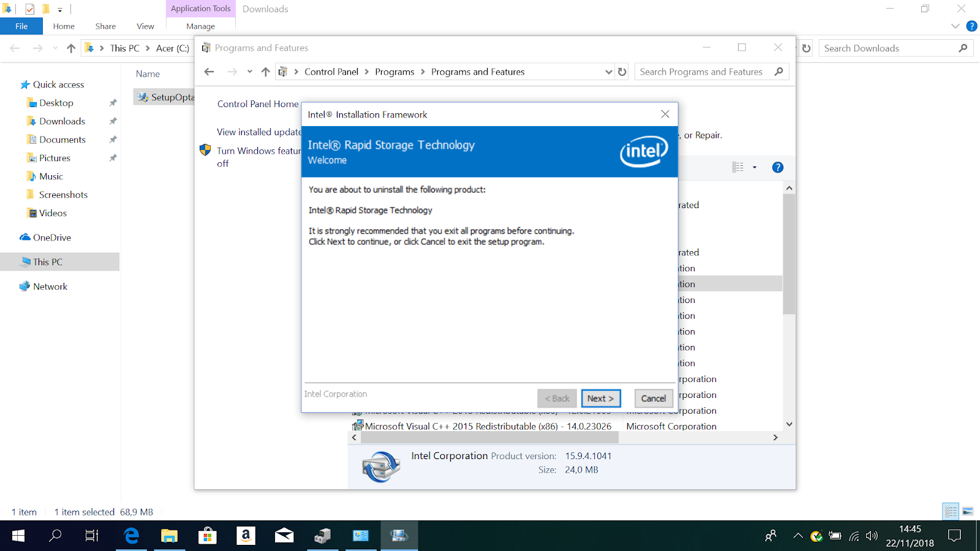Click This PC in Explorer address bar

click(125, 48)
